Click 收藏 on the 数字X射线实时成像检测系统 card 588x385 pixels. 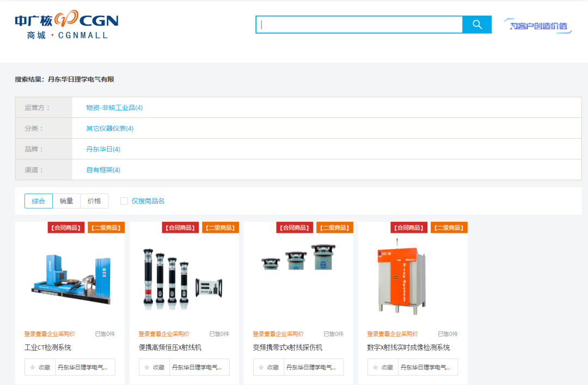pyautogui.click(x=383, y=368)
